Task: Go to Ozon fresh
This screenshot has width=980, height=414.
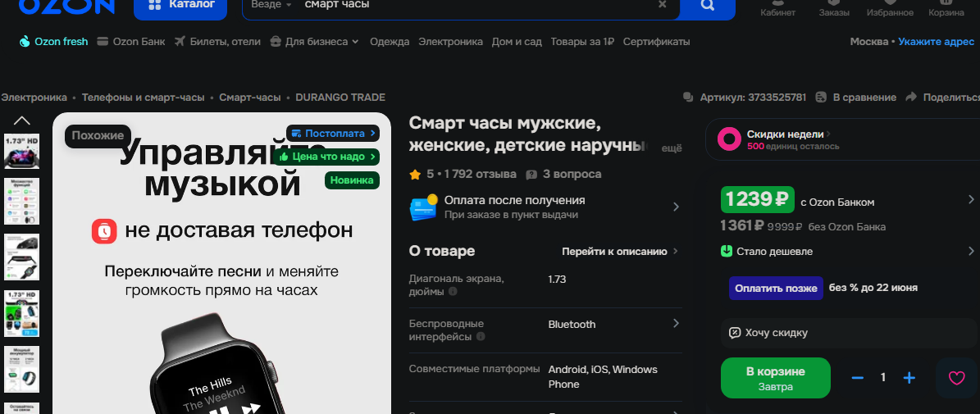Action: (54, 42)
